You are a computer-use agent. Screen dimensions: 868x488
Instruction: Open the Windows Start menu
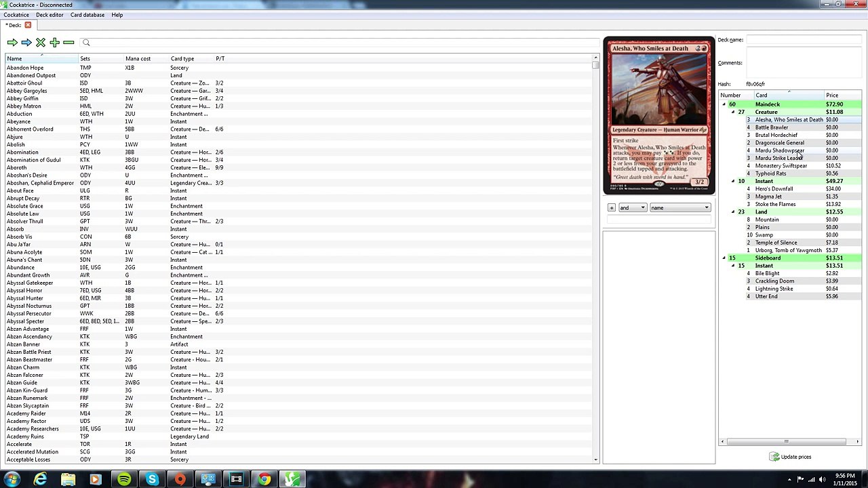12,480
